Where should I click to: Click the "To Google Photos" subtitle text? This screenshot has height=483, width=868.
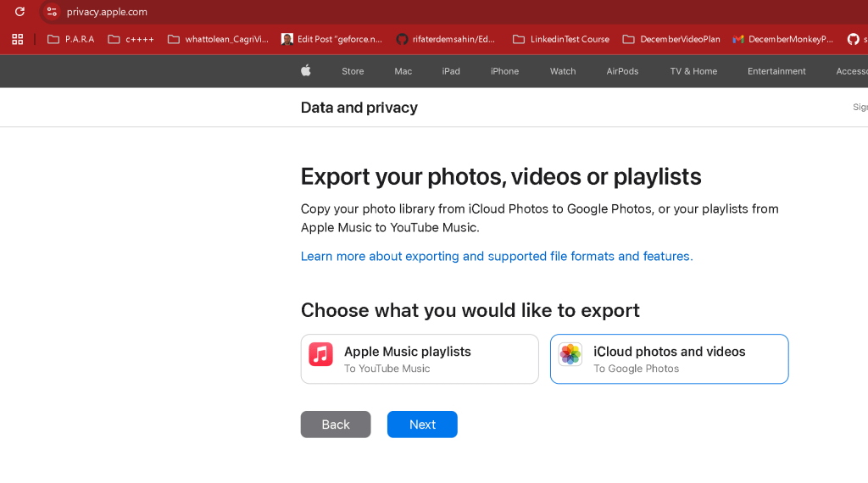coord(636,369)
